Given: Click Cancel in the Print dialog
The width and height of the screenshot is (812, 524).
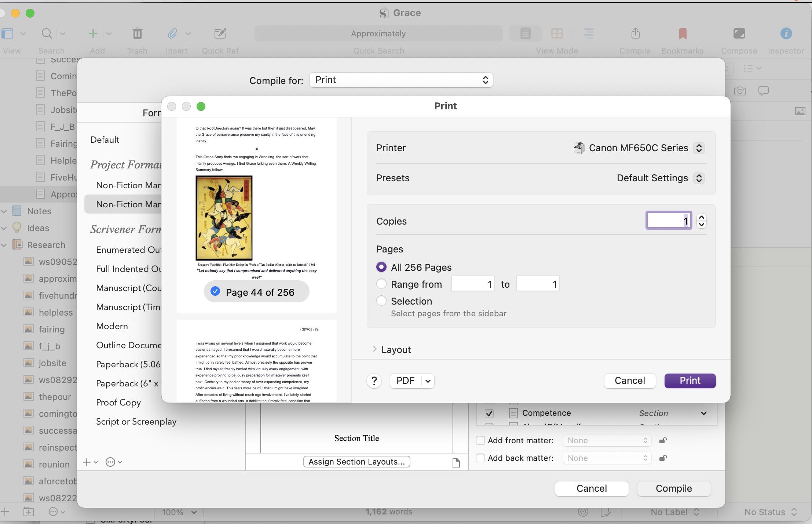Looking at the screenshot, I should tap(630, 381).
